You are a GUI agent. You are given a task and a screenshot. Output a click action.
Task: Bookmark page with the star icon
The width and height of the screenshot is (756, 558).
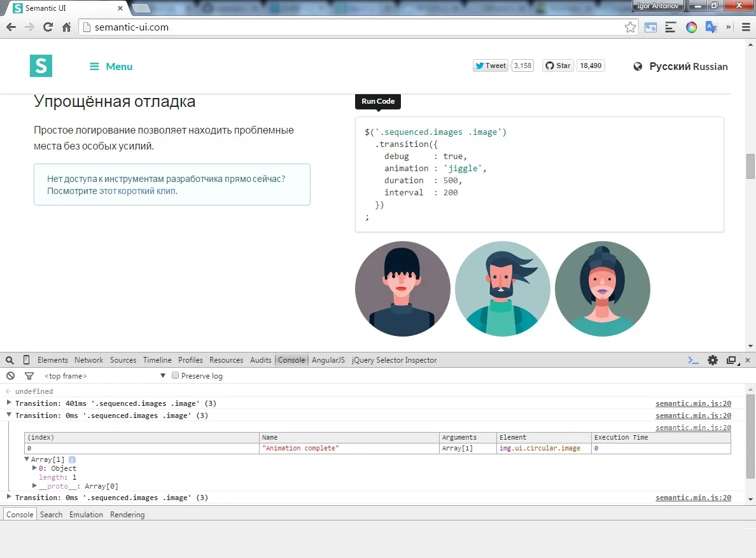coord(629,27)
